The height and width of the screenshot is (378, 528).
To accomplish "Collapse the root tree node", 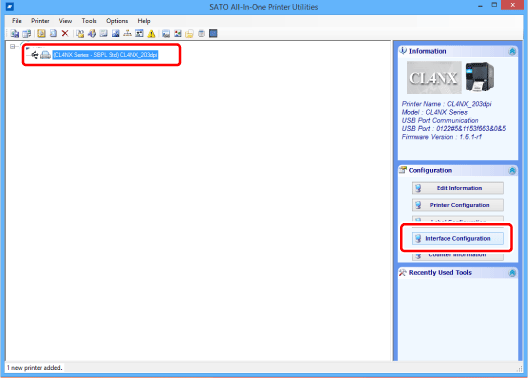I will tap(12, 46).
